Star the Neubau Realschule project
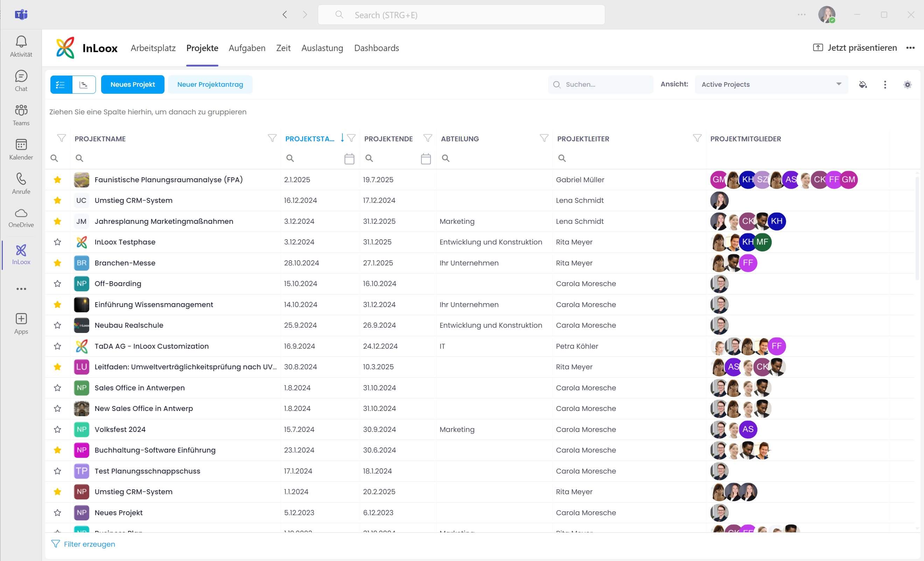Viewport: 924px width, 561px height. point(57,325)
